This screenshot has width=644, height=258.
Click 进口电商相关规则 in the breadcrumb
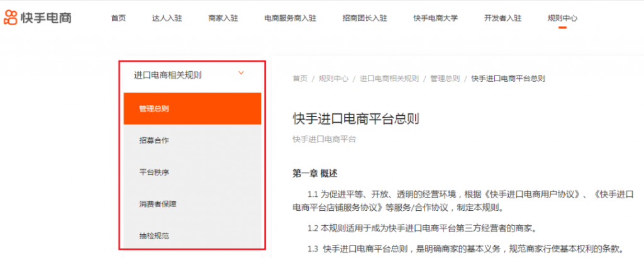389,79
